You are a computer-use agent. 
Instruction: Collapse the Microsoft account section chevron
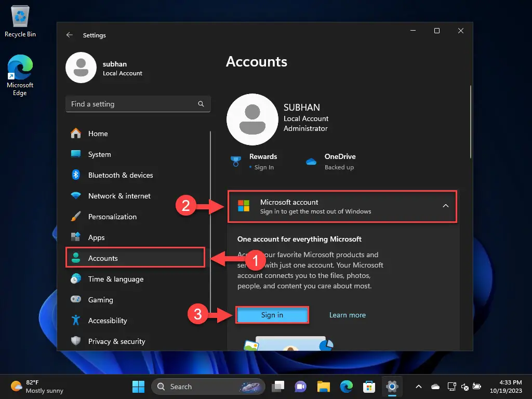click(x=445, y=206)
